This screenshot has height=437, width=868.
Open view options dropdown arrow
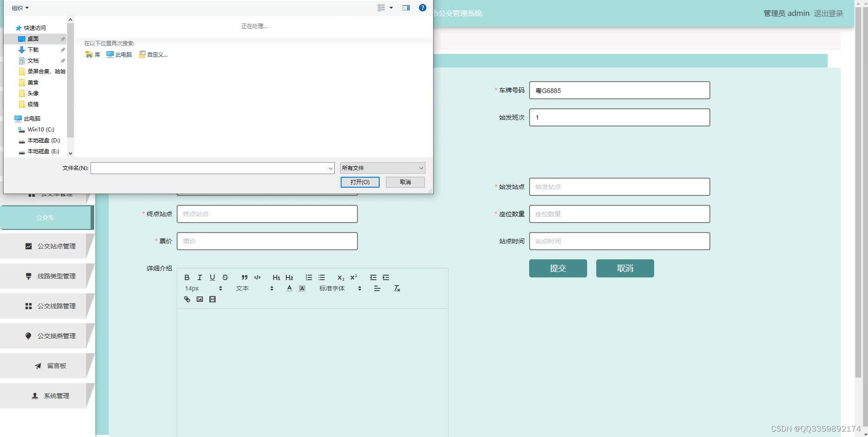coord(391,8)
